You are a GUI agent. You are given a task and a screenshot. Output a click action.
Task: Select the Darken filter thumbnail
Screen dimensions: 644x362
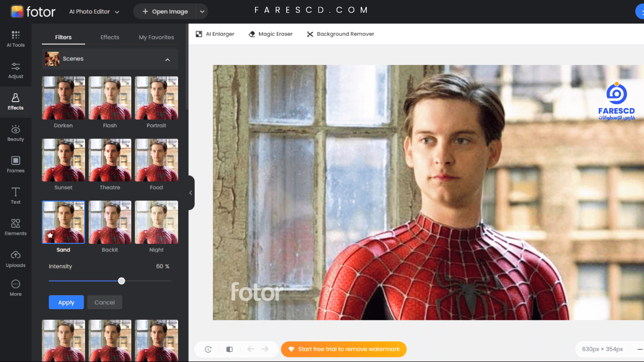coord(63,98)
